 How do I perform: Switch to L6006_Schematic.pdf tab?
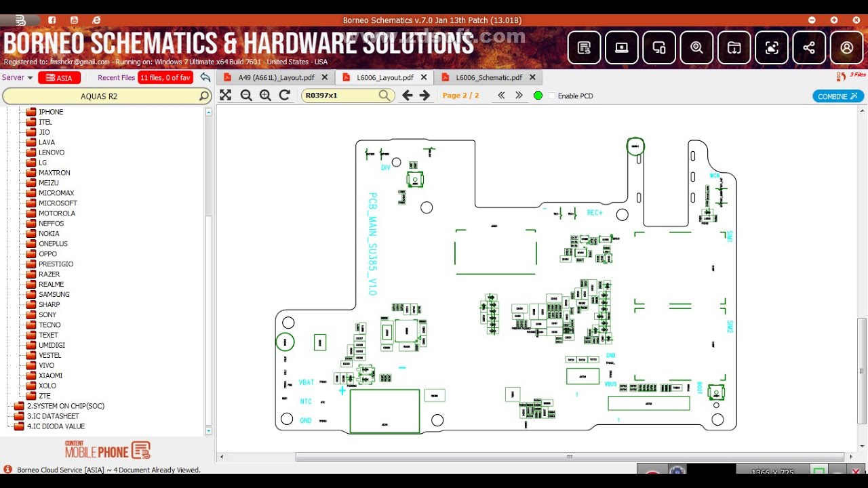pyautogui.click(x=488, y=77)
